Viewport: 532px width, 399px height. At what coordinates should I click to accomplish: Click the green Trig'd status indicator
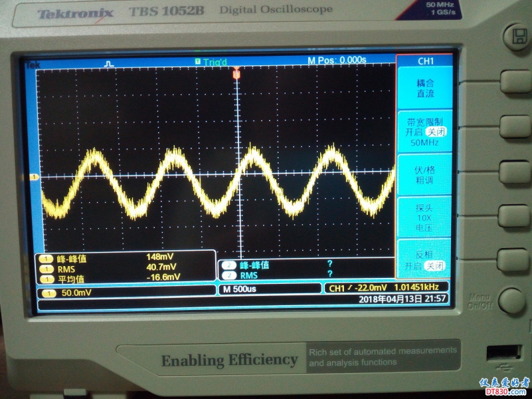click(211, 62)
